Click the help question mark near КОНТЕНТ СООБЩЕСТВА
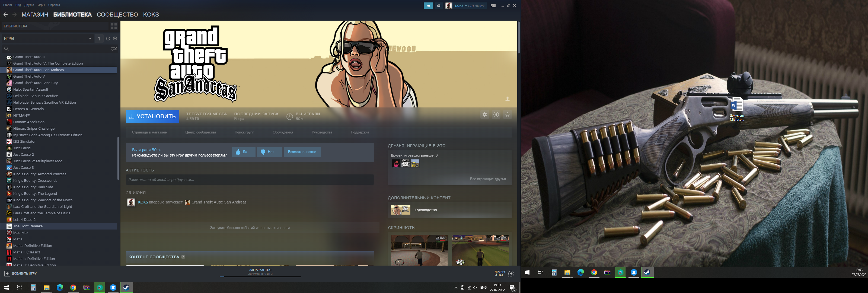This screenshot has height=293, width=868. click(183, 257)
